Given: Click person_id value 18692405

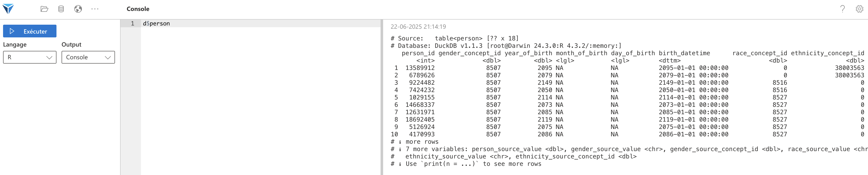Looking at the screenshot, I should [x=420, y=120].
